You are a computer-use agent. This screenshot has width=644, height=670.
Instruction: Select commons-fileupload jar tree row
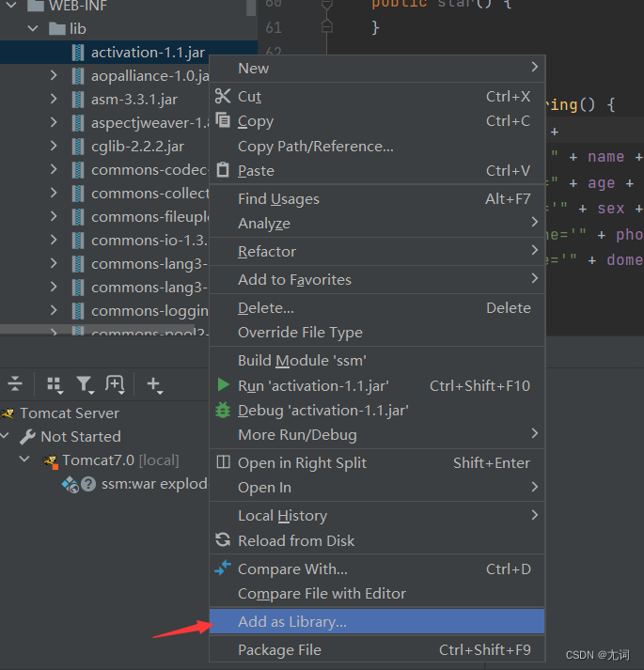104,217
